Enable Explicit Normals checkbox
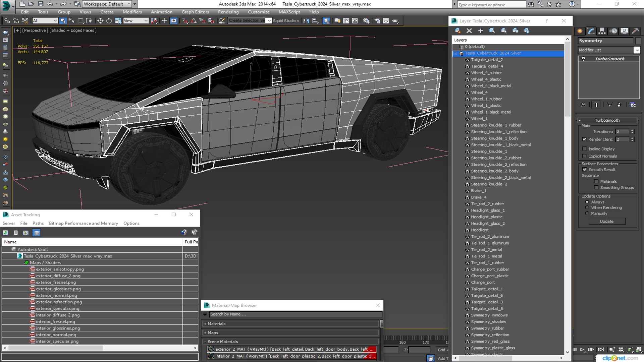Viewport: 644px width, 362px height. (584, 156)
